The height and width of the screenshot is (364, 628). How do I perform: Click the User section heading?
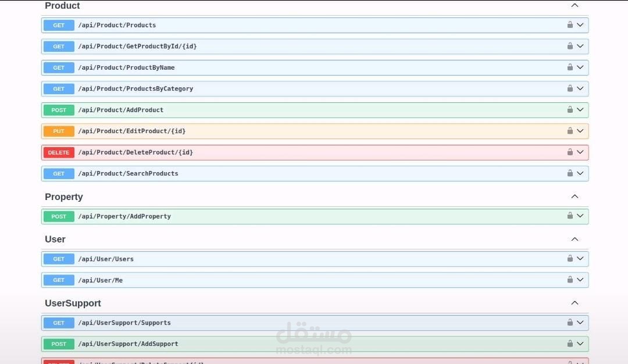[x=55, y=239]
